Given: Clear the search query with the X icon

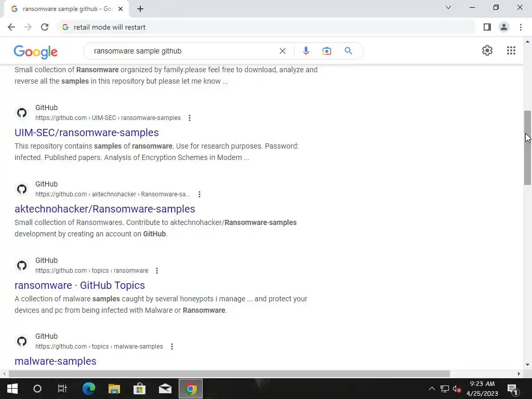Looking at the screenshot, I should [282, 51].
